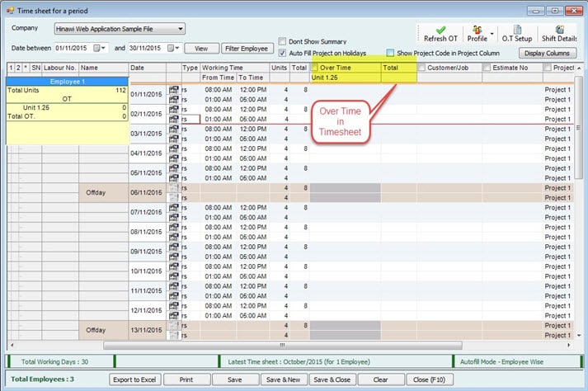Click the vertical scrollbar bottom arrow
Image resolution: width=588 pixels, height=391 pixels.
click(x=579, y=336)
